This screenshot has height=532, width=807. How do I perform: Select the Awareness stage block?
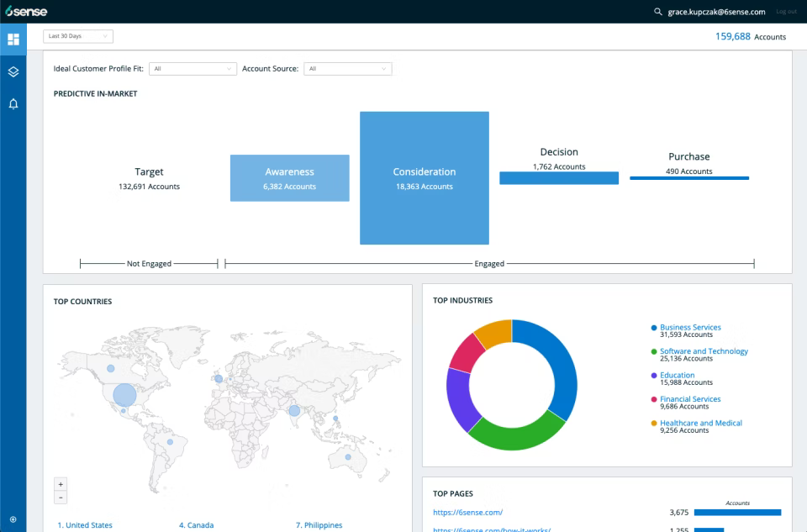tap(290, 178)
